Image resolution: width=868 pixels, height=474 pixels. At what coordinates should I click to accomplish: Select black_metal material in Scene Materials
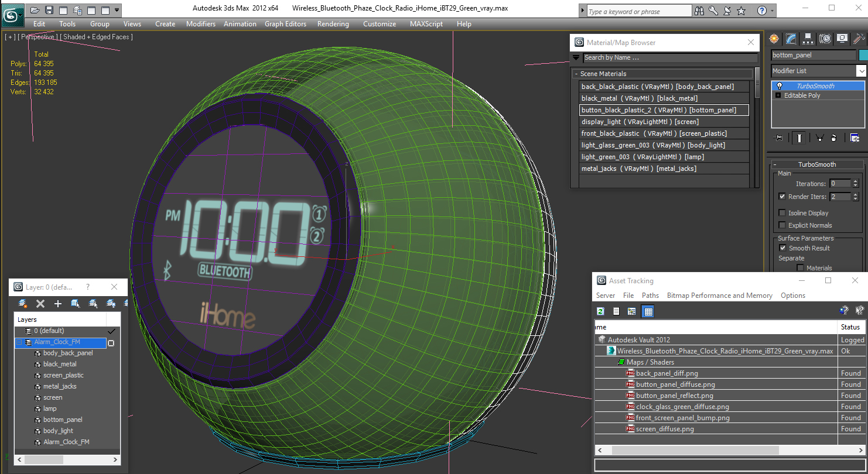tap(664, 98)
